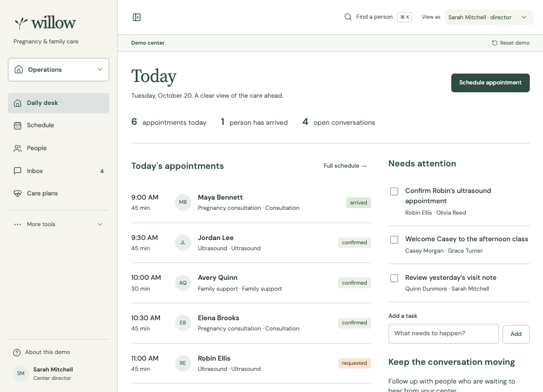This screenshot has width=543, height=392.
Task: Click the search magnifier icon
Action: point(348,17)
